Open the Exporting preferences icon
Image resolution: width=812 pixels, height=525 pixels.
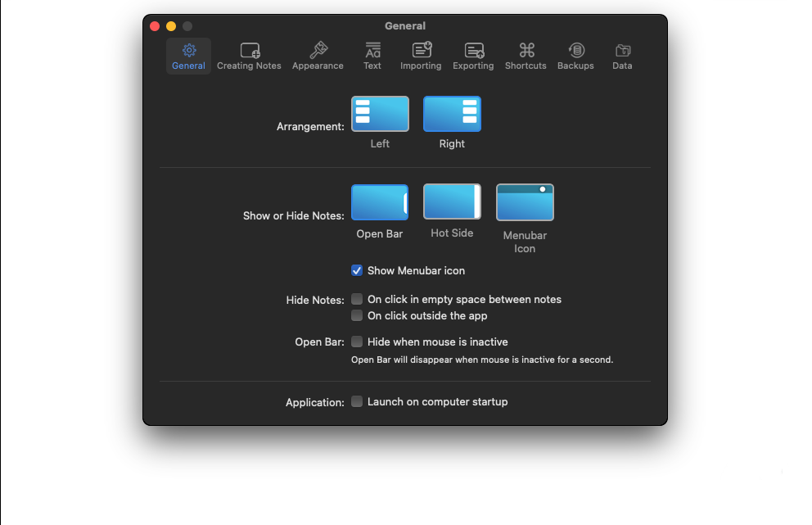[x=473, y=51]
